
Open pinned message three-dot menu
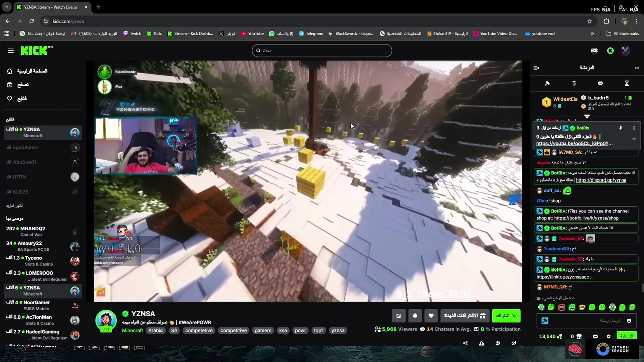point(634,128)
